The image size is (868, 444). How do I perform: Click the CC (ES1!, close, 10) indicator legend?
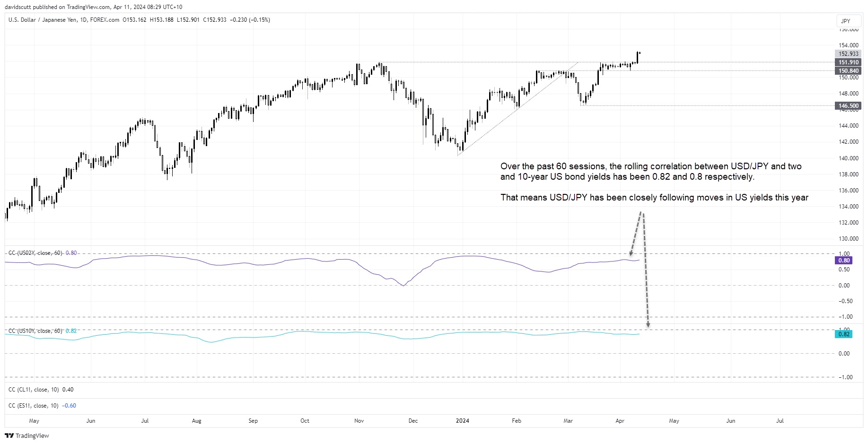34,406
